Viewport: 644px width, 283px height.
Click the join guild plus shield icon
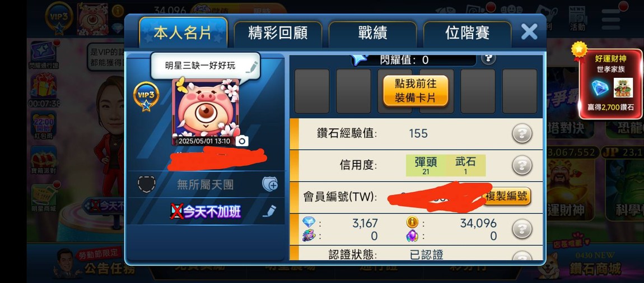coord(270,184)
